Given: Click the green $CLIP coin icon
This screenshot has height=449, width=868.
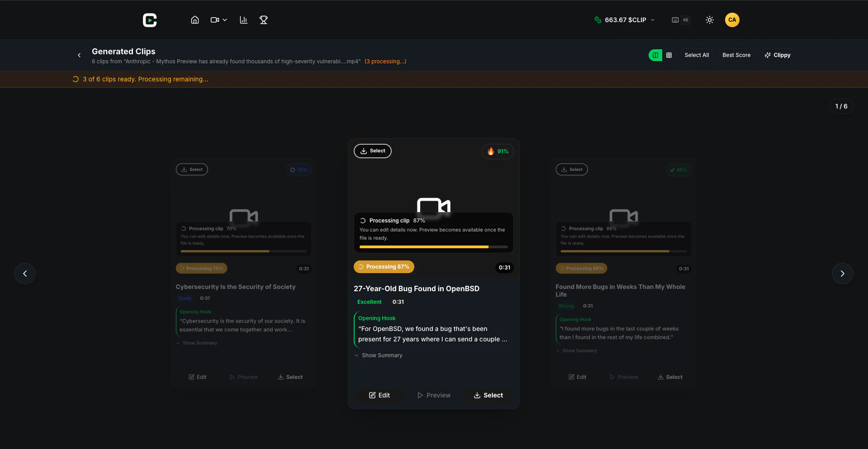Looking at the screenshot, I should [x=598, y=19].
